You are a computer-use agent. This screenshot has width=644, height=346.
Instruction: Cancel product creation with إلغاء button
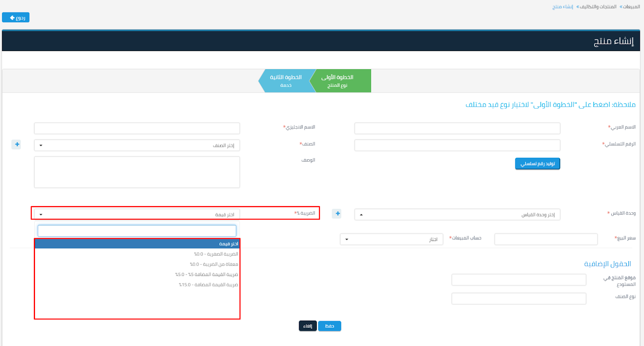[308, 326]
